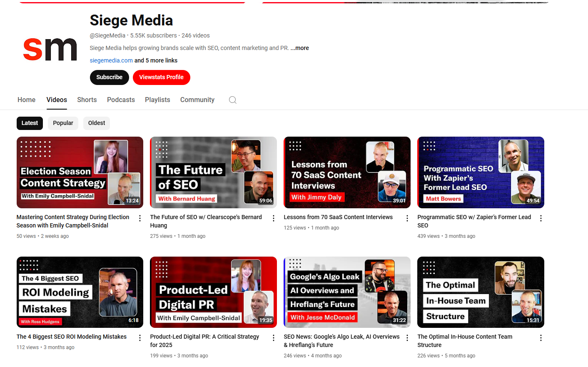Open title The Optimal In-House Content Team Structure
The height and width of the screenshot is (367, 588).
pos(465,341)
